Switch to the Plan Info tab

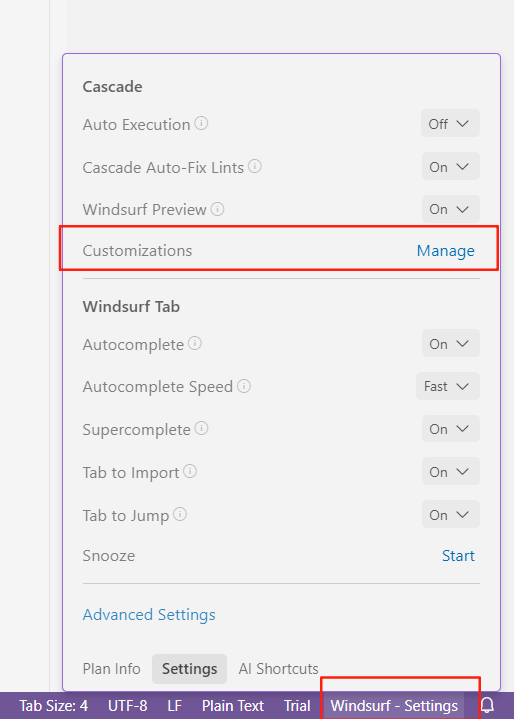pyautogui.click(x=111, y=669)
